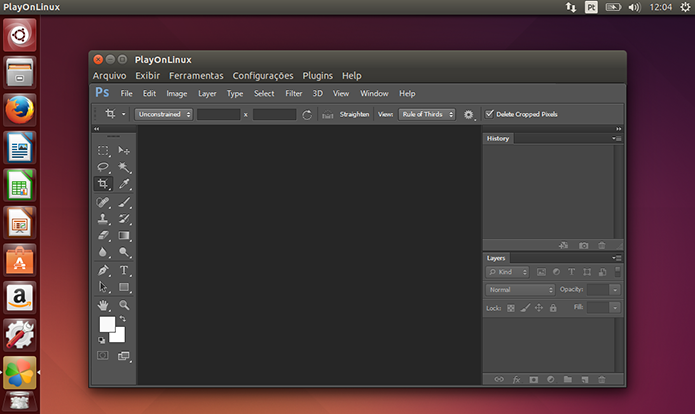Create new snapshot in History panel
Viewport: 695px width, 414px height.
pos(584,245)
